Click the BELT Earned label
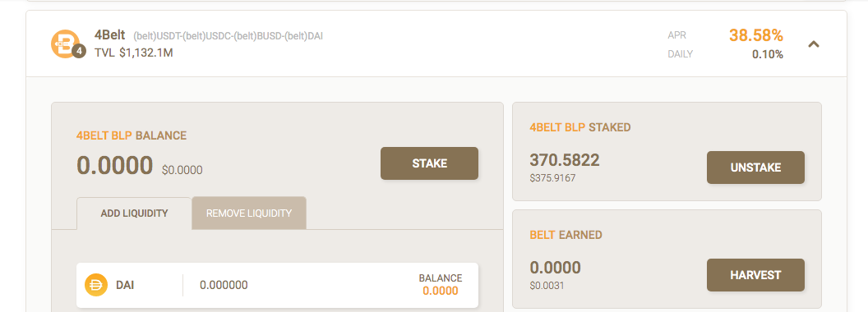 566,235
